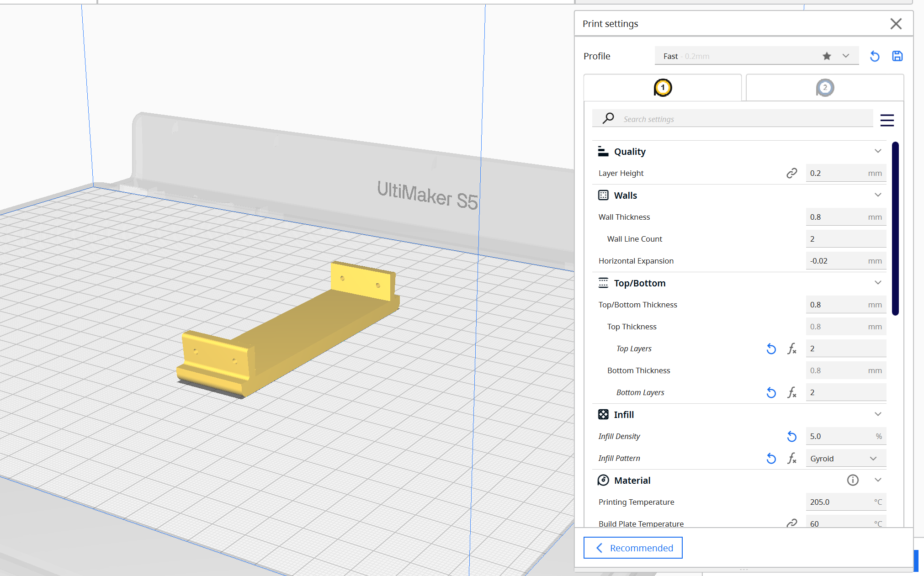Click the formula icon next to Bottom Layers
This screenshot has height=576, width=924.
point(792,393)
